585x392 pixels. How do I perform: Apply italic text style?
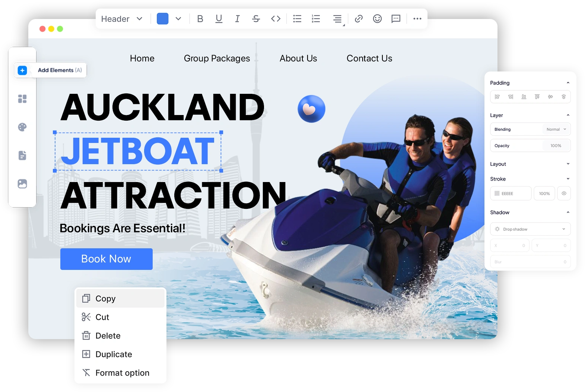coord(237,19)
